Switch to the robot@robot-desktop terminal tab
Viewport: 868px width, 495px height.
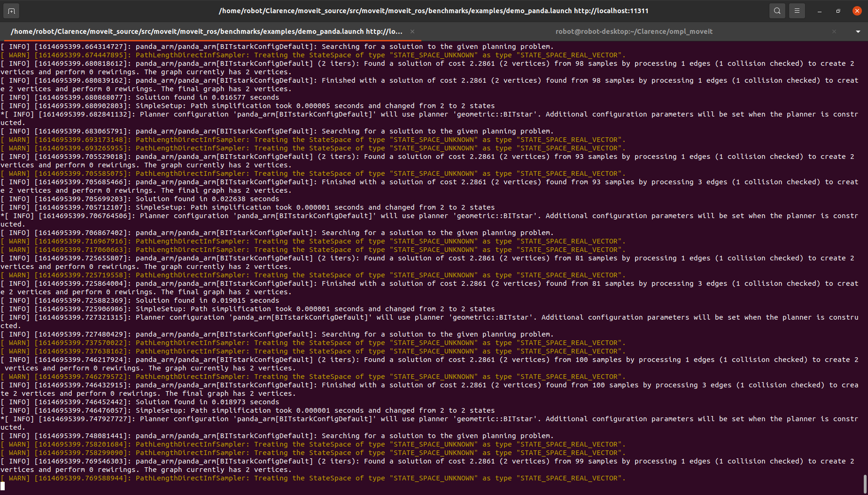click(x=634, y=31)
